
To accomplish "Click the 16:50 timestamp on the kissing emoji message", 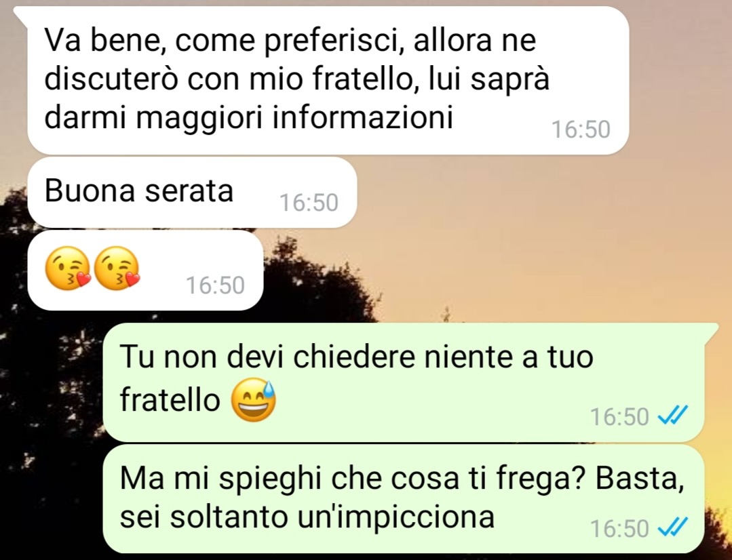I will (x=215, y=285).
